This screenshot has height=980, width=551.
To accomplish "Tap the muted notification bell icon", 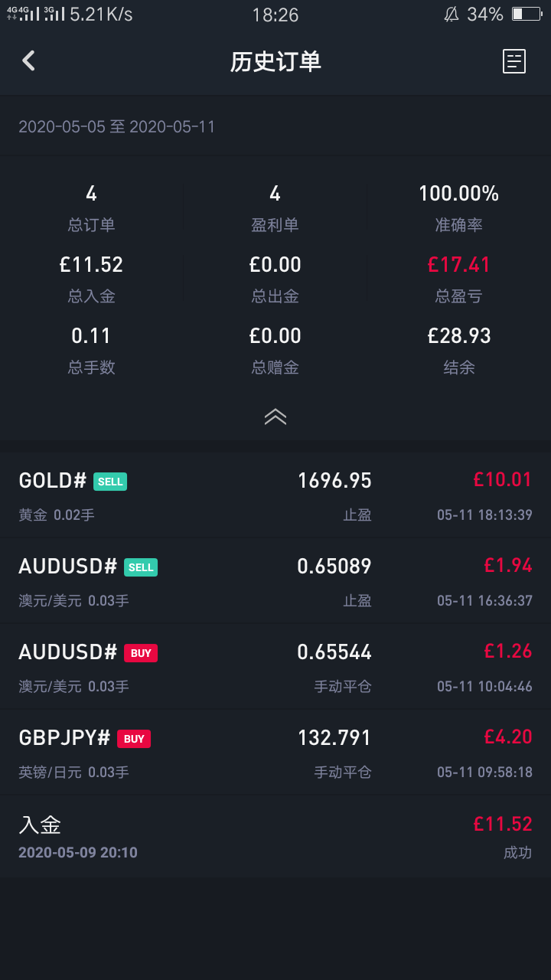I will tap(452, 15).
